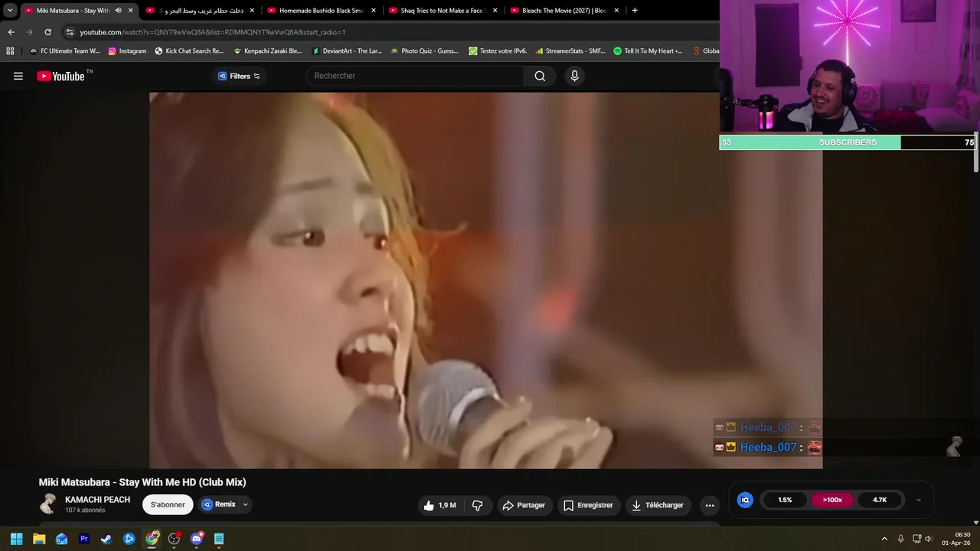View site information icon in address bar
This screenshot has width=980, height=551.
click(x=70, y=32)
